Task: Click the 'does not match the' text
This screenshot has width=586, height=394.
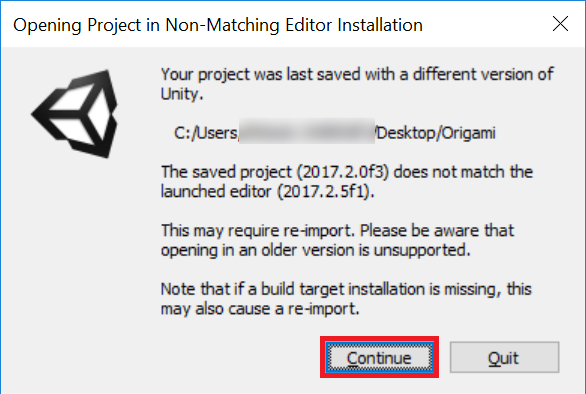Action: click(x=463, y=172)
